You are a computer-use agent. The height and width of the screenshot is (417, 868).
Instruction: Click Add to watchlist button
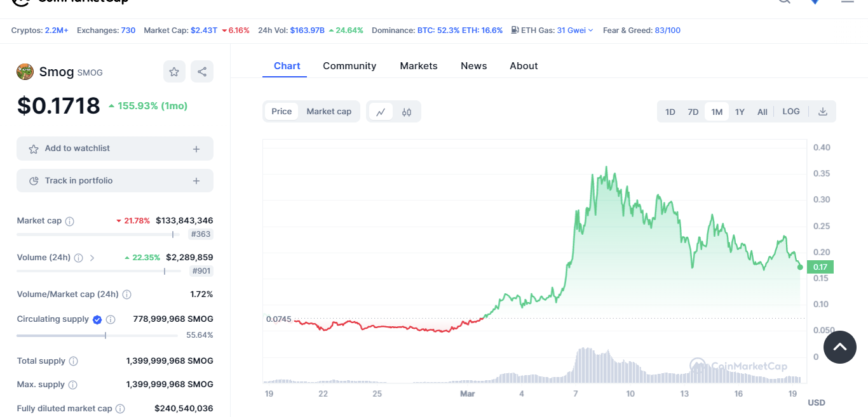point(115,149)
